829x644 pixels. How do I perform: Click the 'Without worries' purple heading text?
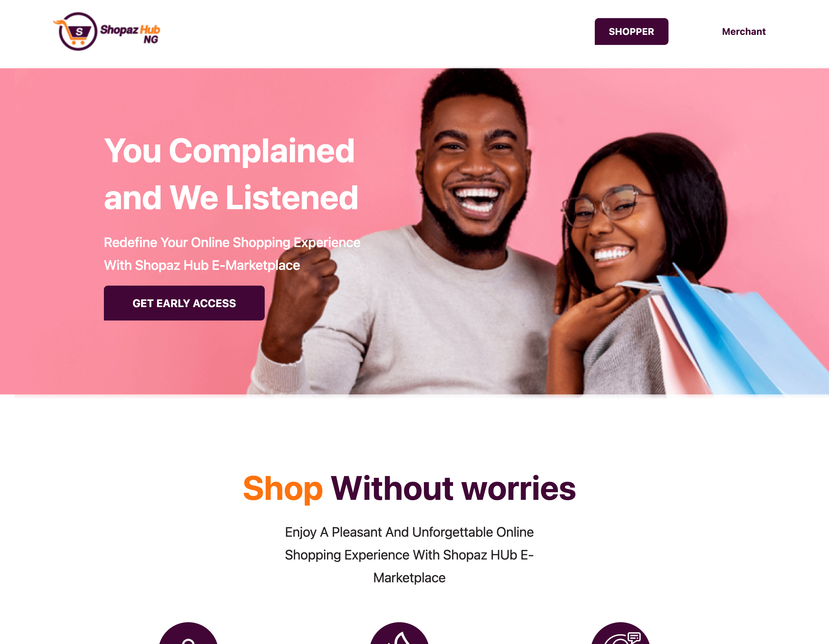click(x=453, y=488)
